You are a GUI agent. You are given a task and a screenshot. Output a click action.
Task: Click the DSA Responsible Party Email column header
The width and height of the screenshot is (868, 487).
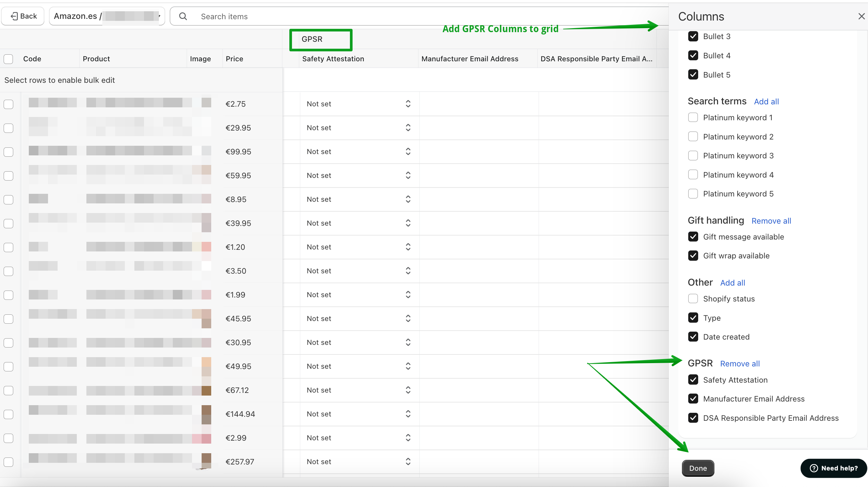click(597, 59)
